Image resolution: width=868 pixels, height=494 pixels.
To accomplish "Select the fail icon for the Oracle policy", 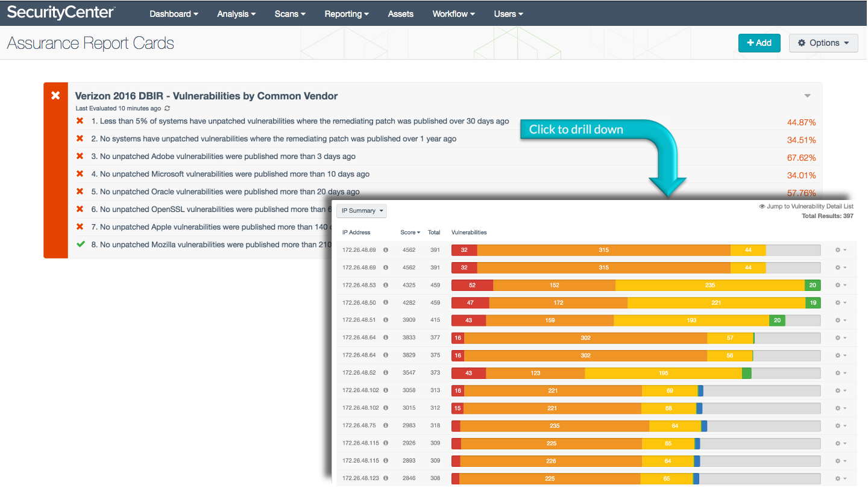I will (x=80, y=192).
